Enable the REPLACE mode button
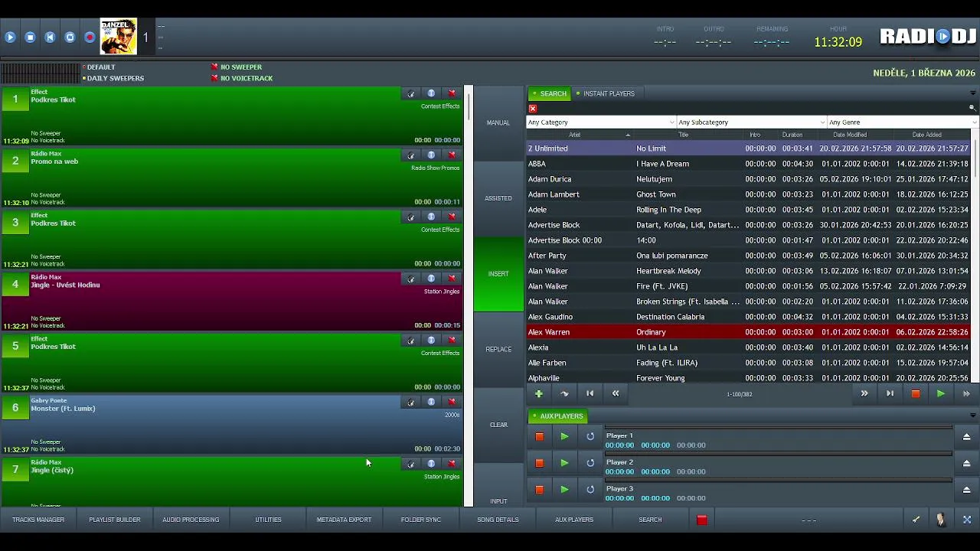The height and width of the screenshot is (551, 980). pos(498,349)
